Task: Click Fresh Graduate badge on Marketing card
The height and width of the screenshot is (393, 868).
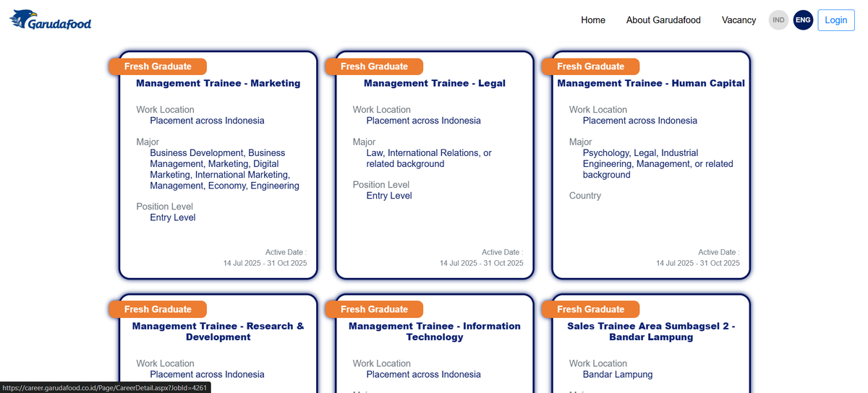Action: tap(158, 66)
